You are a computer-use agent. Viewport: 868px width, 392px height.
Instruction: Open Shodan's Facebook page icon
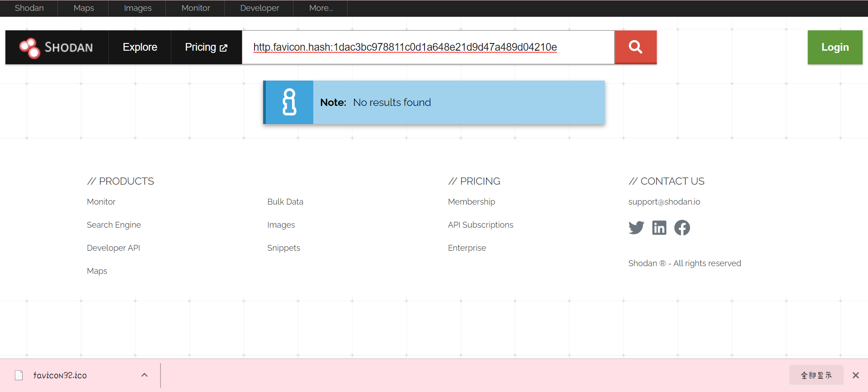point(682,227)
